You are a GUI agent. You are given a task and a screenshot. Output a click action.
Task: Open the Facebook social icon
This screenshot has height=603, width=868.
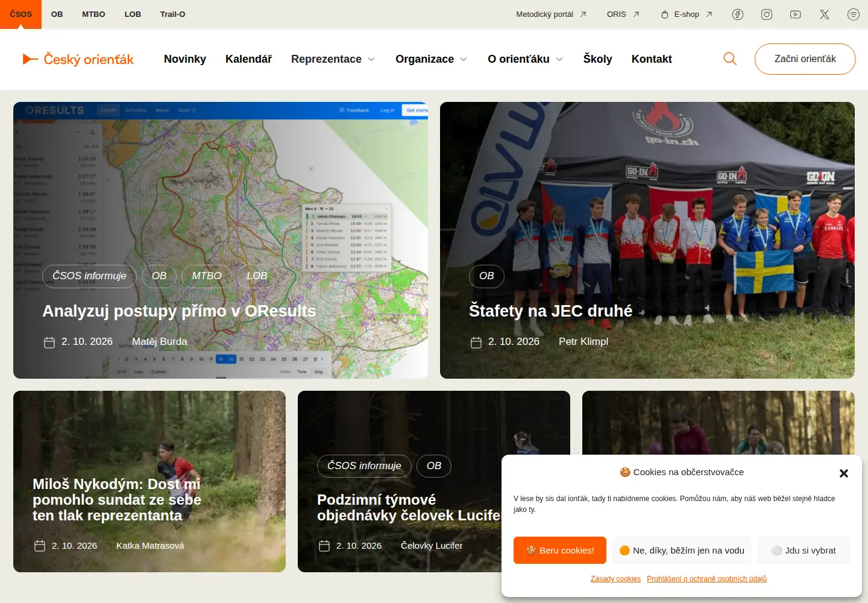click(x=738, y=14)
